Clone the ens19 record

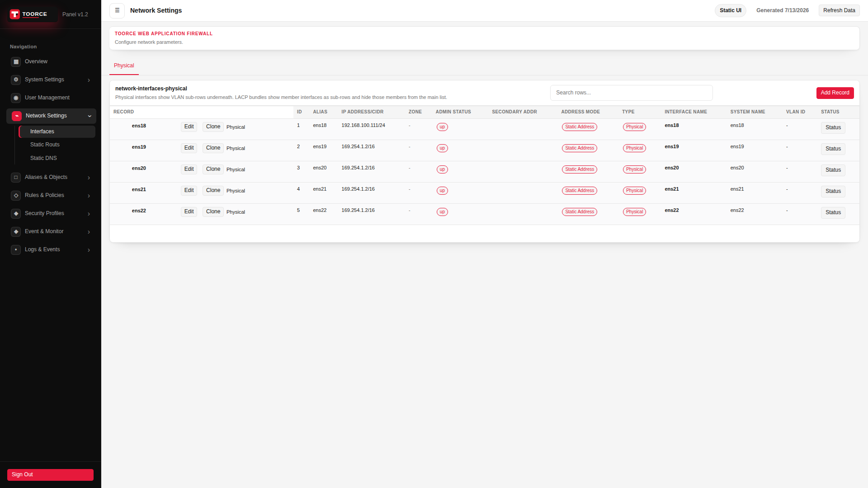[213, 148]
